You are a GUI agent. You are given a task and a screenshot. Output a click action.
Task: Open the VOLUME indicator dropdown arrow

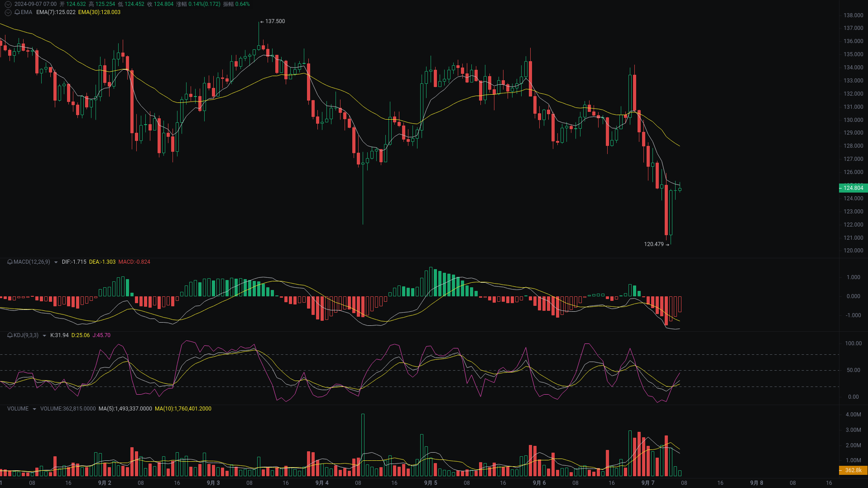[34, 408]
